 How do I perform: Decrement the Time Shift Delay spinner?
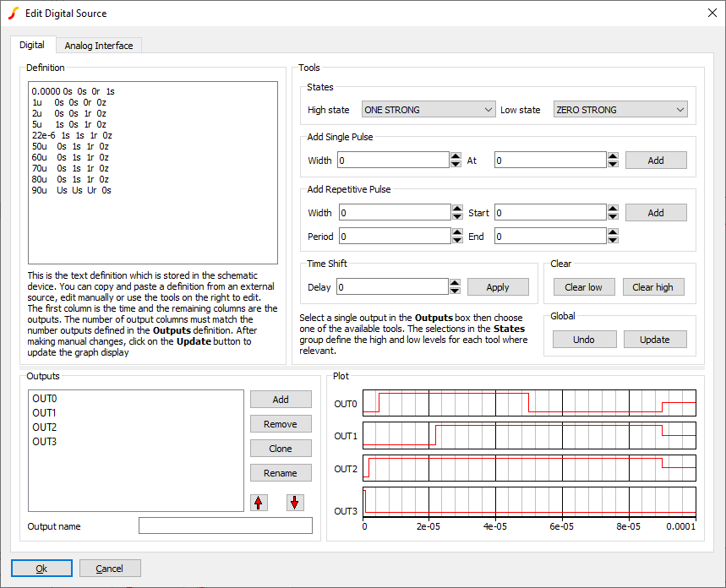[x=455, y=291]
